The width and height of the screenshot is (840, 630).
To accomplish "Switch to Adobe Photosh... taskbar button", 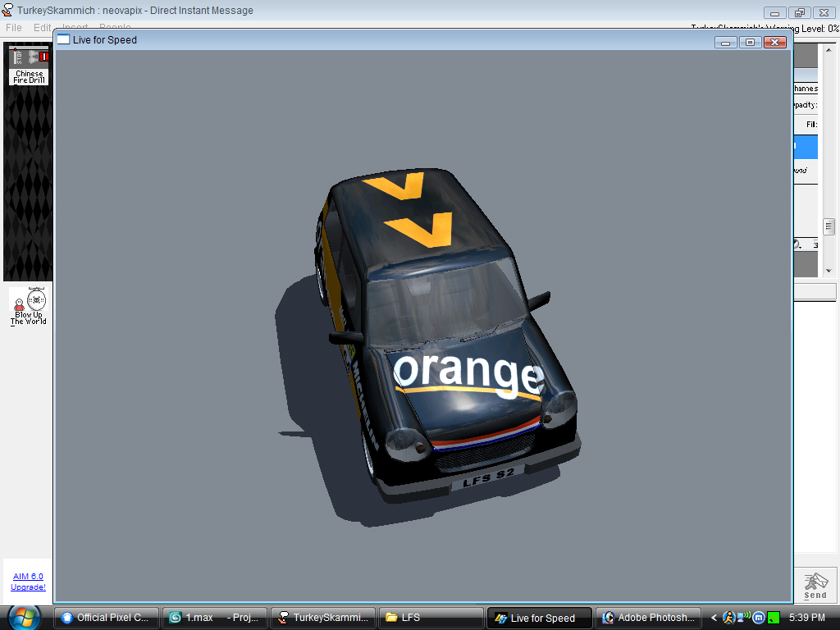I will coord(647,618).
